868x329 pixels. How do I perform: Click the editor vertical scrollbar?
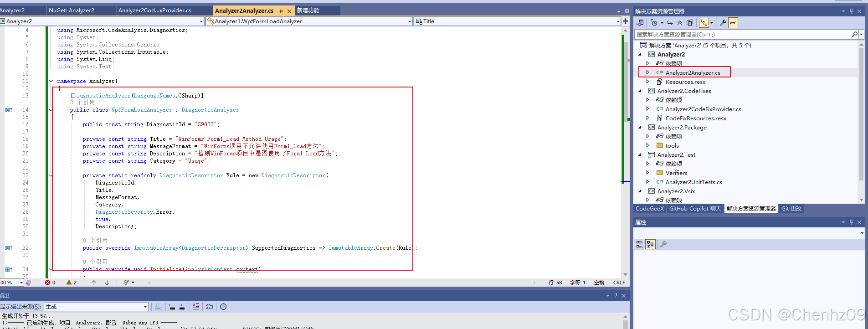[x=625, y=153]
